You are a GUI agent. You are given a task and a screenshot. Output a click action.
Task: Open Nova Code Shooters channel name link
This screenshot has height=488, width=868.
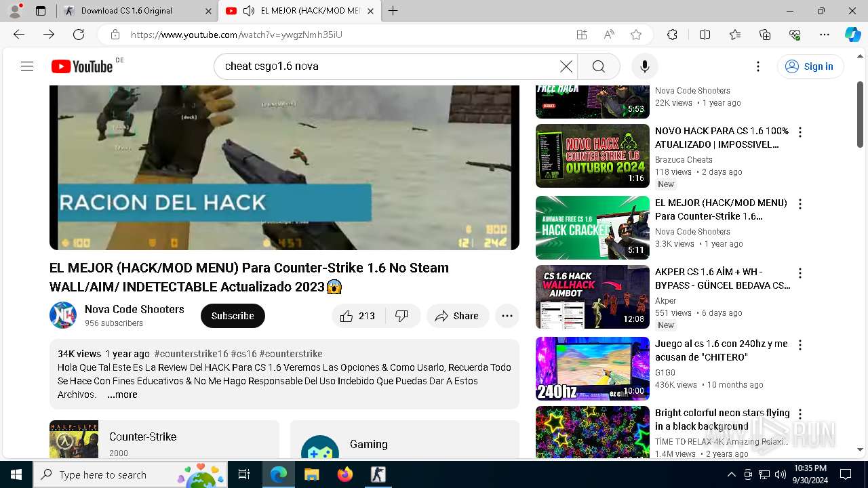pyautogui.click(x=134, y=309)
